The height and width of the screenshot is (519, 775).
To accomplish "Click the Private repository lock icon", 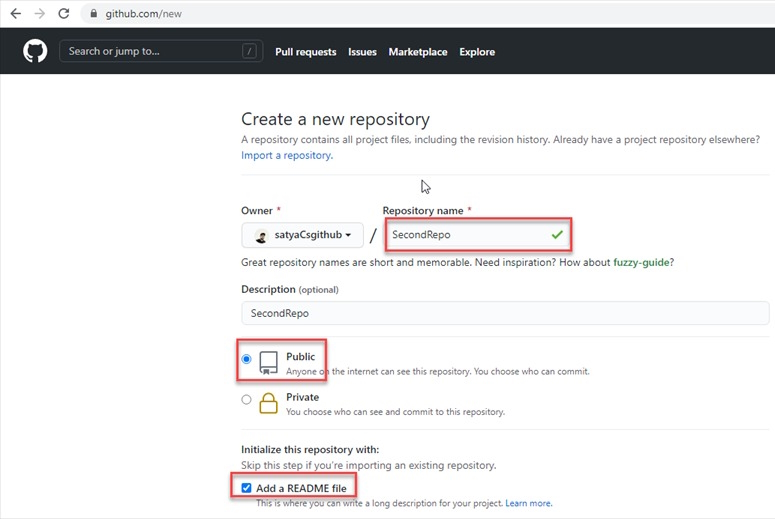I will tap(268, 403).
